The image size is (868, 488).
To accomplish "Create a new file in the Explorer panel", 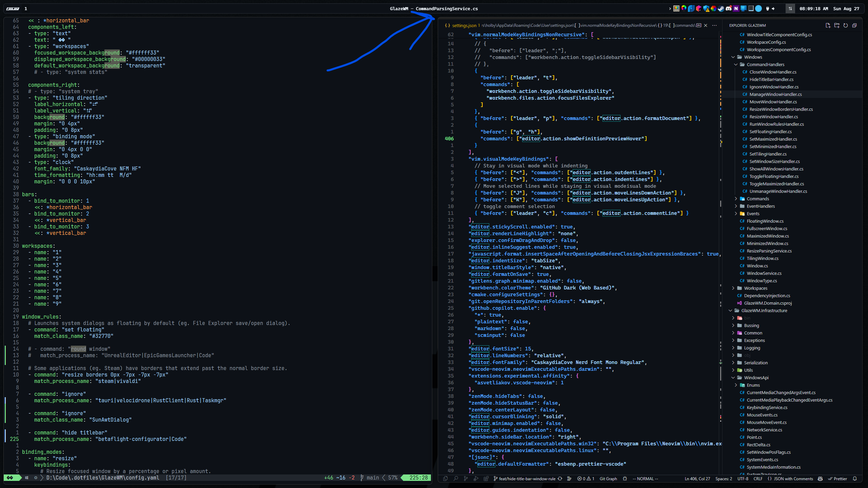I will [828, 25].
